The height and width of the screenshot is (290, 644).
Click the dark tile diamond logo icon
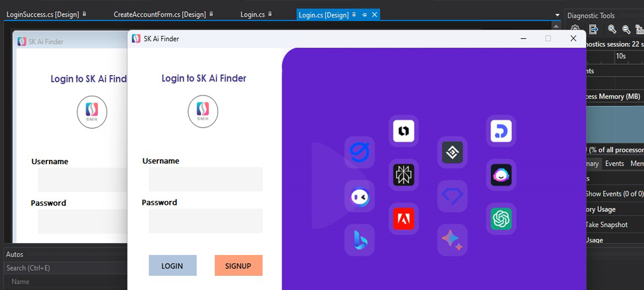click(x=452, y=152)
